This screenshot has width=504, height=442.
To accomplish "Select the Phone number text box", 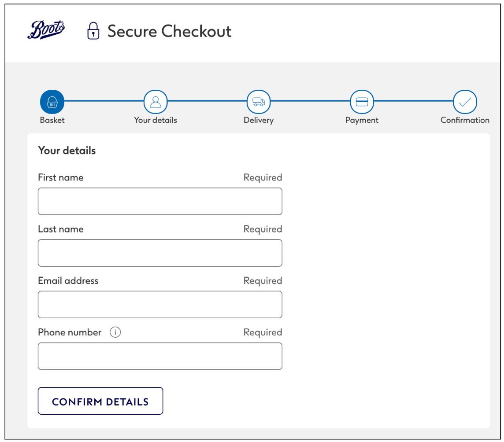I will pyautogui.click(x=160, y=356).
